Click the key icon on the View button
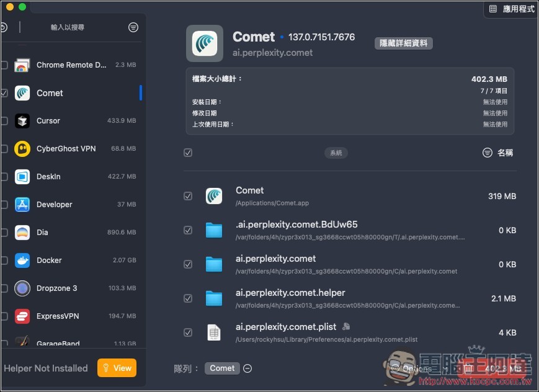Image resolution: width=539 pixels, height=392 pixels. click(106, 368)
